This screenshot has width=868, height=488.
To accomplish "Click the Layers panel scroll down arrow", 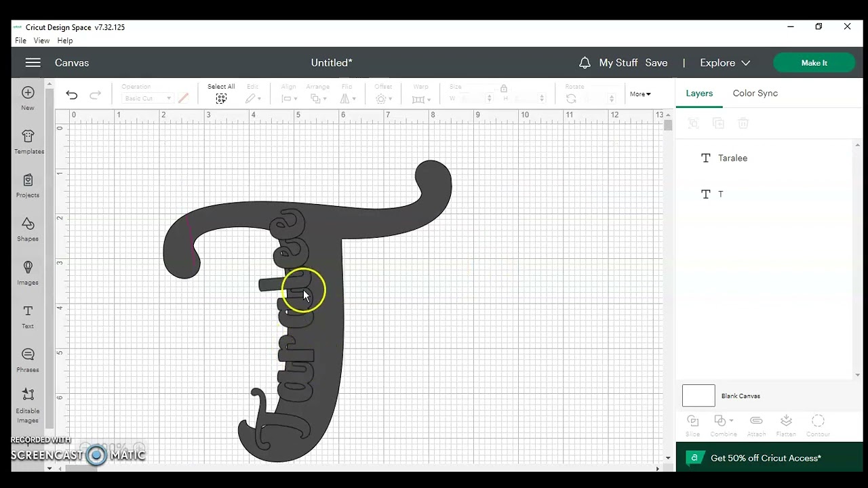I will click(857, 375).
